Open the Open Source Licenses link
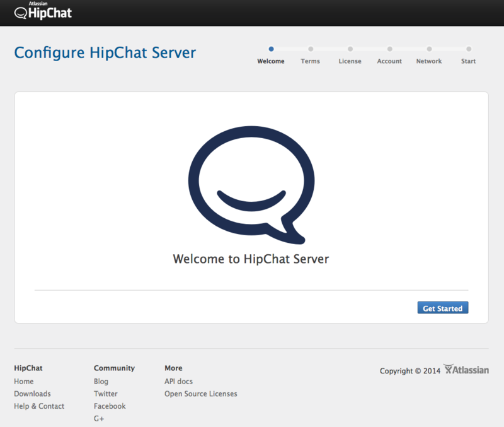Screen dimensions: 504x427 (200, 394)
